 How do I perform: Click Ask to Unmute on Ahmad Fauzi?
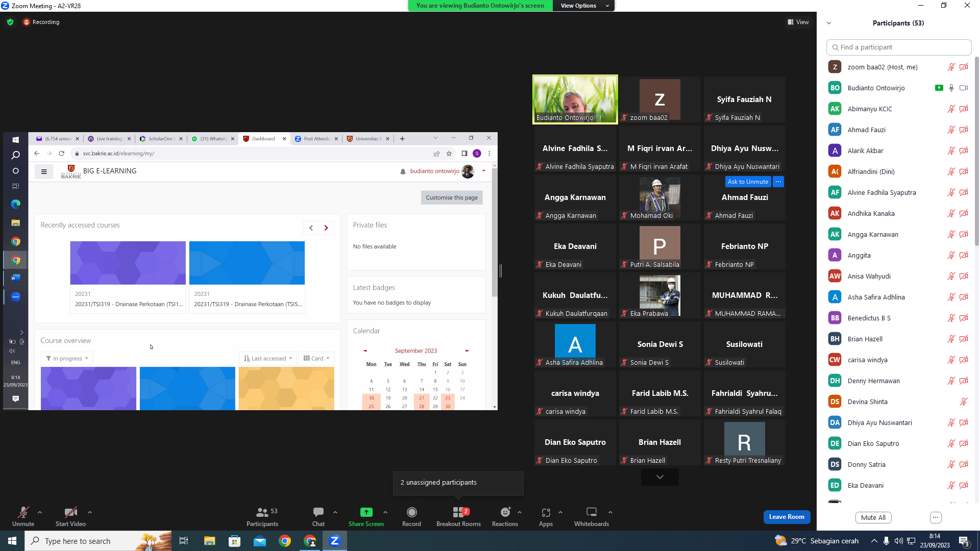click(748, 182)
